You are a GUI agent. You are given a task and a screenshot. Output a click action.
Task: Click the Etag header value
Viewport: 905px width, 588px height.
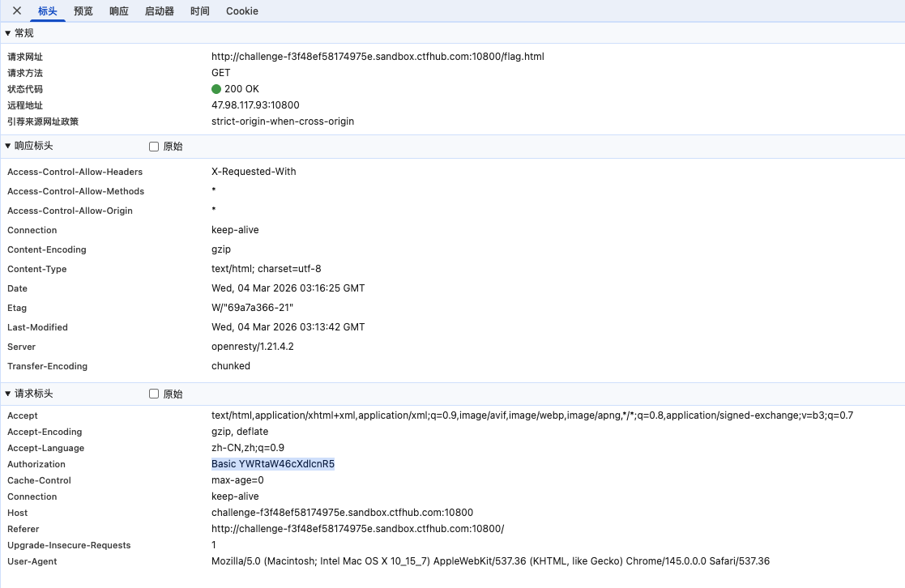click(x=252, y=308)
